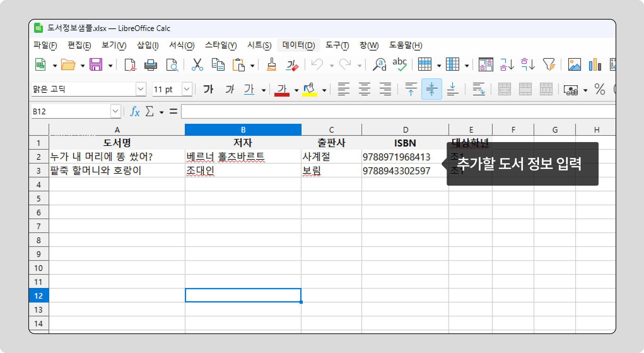Image resolution: width=644 pixels, height=353 pixels.
Task: Open recent documents dropdown arrow
Action: [x=83, y=66]
